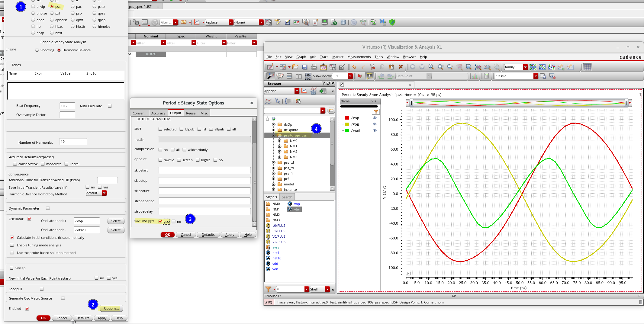Screen dimensions: 644x324
Task: Select the Shooting engine radio button
Action: point(37,50)
